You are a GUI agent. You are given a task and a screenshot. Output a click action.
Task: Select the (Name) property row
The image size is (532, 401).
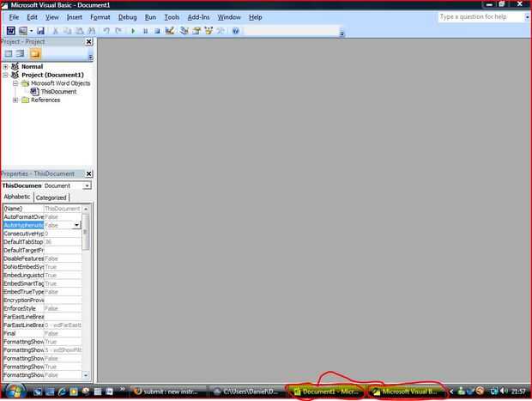[42, 209]
